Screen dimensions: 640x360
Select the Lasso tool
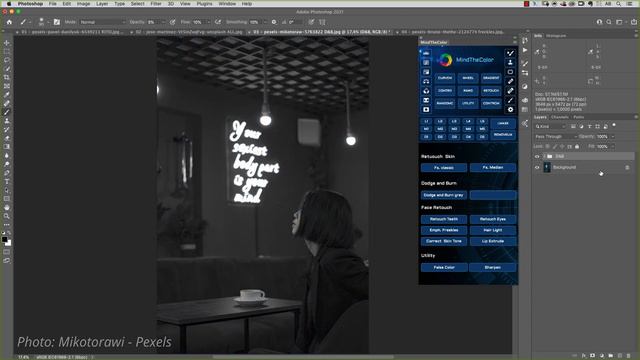coord(7,60)
